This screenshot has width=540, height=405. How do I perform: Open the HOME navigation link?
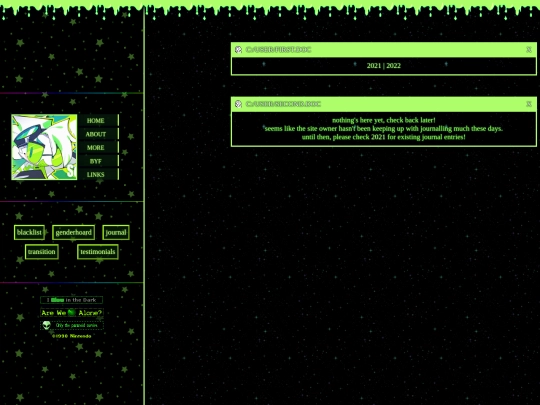coord(98,121)
